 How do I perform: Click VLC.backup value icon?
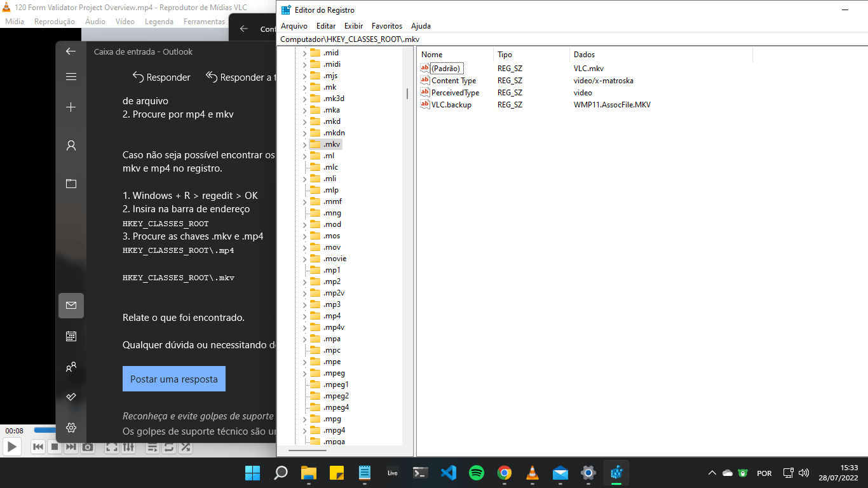[x=425, y=104]
